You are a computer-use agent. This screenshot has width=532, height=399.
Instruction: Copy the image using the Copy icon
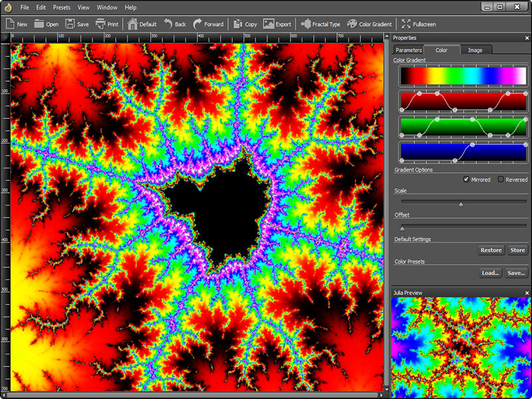pos(238,24)
